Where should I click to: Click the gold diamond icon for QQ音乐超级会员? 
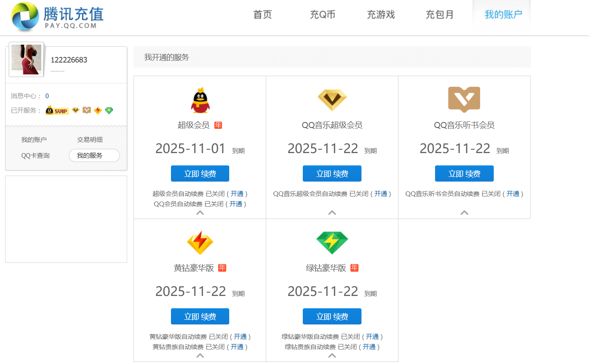click(x=332, y=100)
